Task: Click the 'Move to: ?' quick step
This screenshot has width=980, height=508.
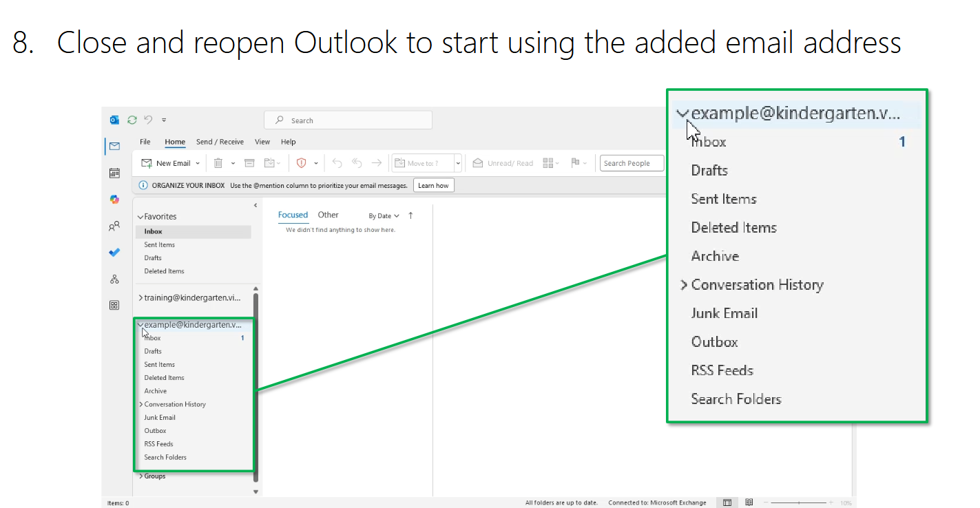Action: pyautogui.click(x=423, y=163)
